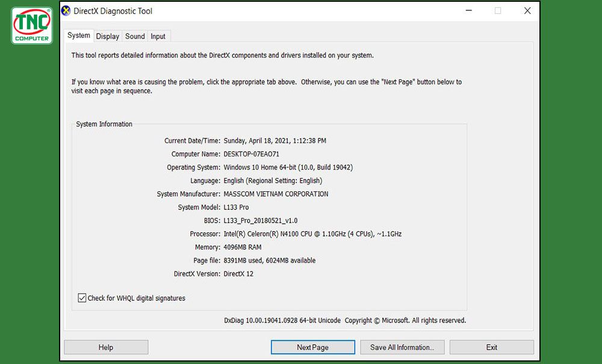This screenshot has height=364, width=602.
Task: Close the window with the X button
Action: 527,11
